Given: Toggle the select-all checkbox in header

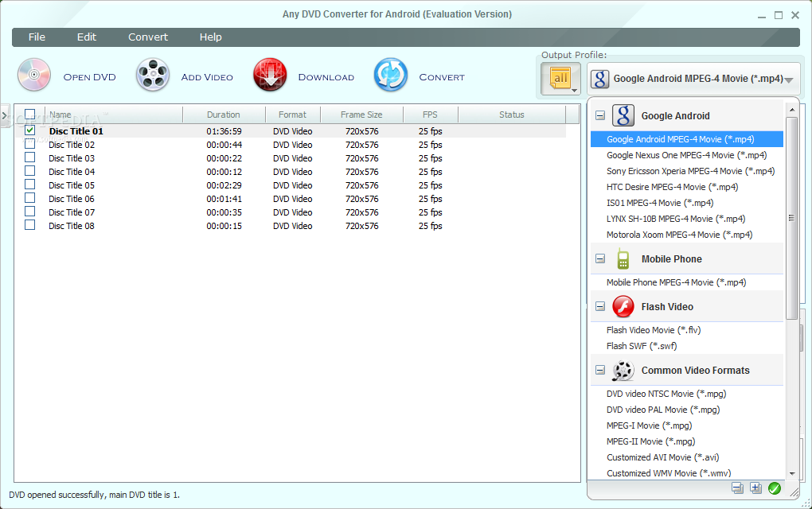Looking at the screenshot, I should coord(30,115).
